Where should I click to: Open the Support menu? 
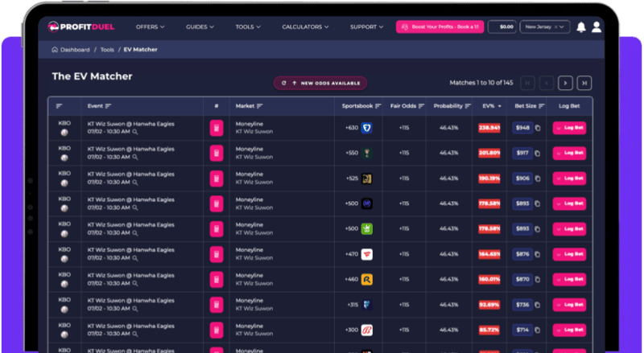(366, 27)
